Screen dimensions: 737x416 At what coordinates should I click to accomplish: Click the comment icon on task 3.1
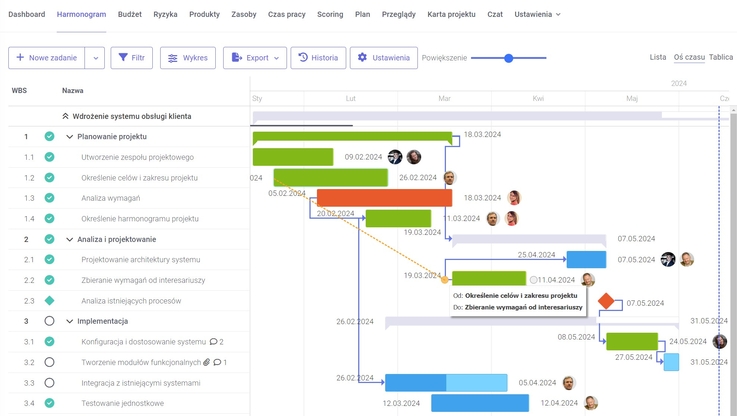(x=213, y=342)
